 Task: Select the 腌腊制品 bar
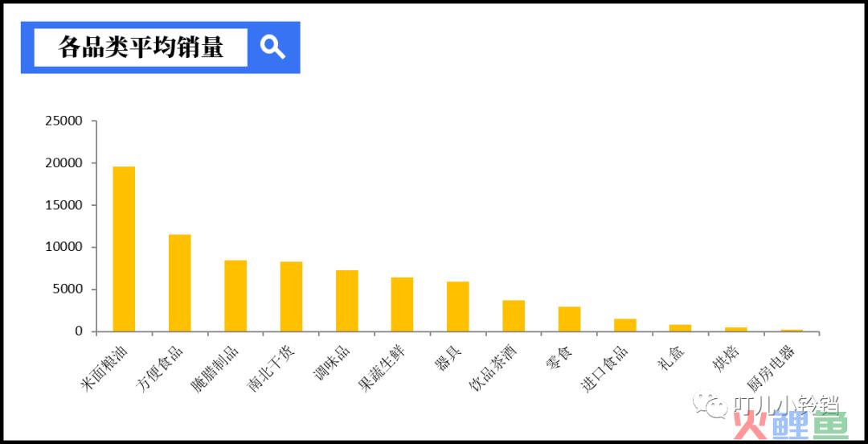[x=235, y=296]
